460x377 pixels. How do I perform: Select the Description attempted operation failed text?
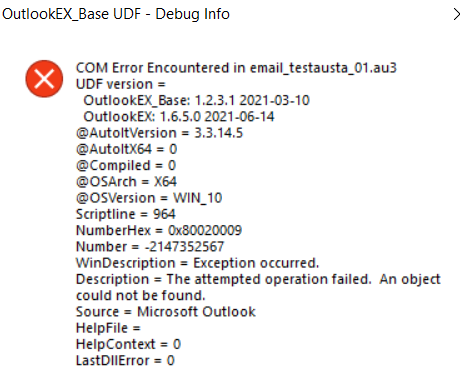pyautogui.click(x=258, y=288)
